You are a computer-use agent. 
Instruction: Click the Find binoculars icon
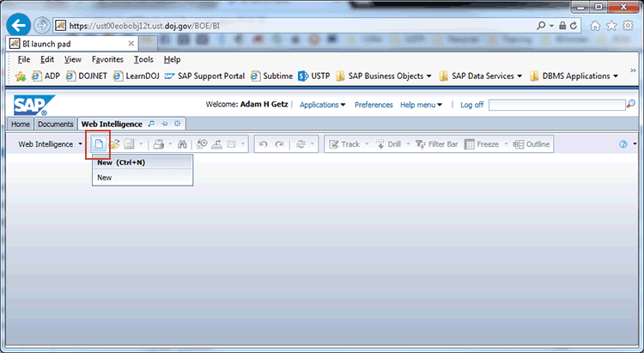(x=182, y=144)
